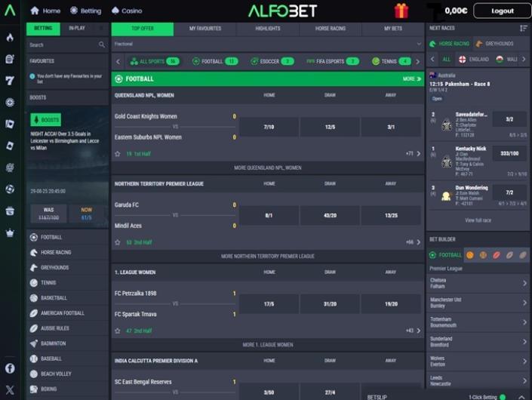Open the View full race link
The height and width of the screenshot is (400, 532).
478,220
